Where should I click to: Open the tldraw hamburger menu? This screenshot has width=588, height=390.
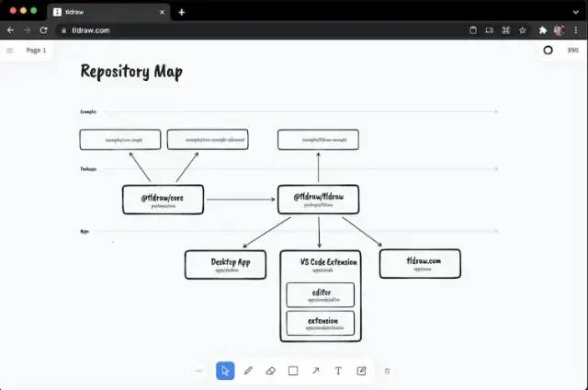(10, 51)
